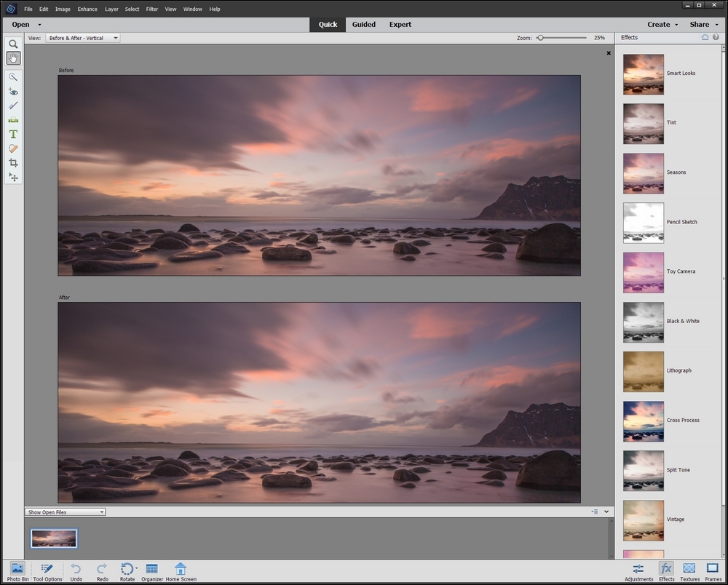Apply the Seasons effect

tap(644, 173)
